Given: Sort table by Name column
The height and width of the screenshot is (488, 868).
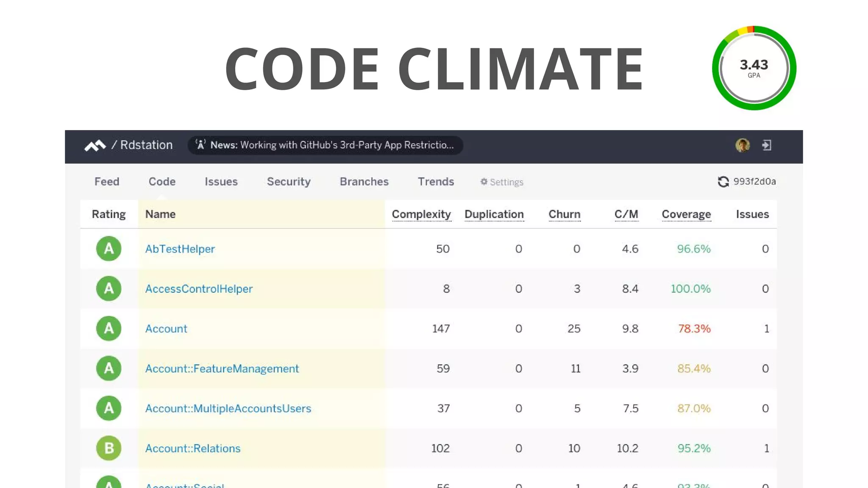Looking at the screenshot, I should [160, 214].
